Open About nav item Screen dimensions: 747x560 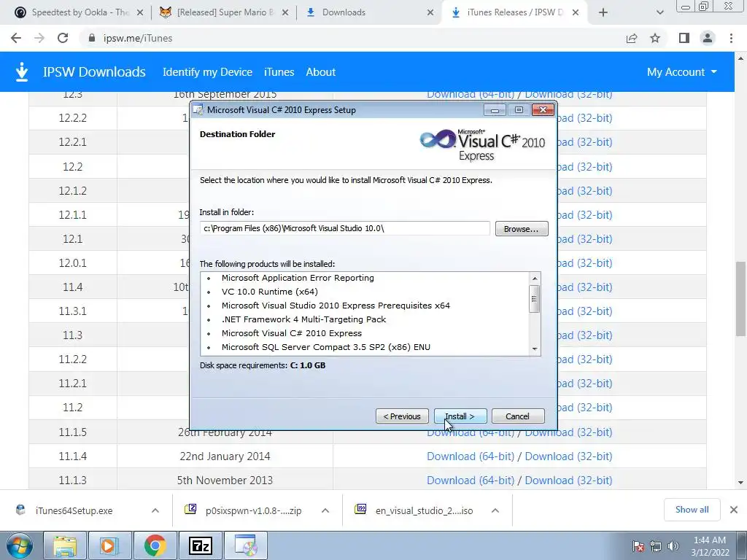[321, 72]
